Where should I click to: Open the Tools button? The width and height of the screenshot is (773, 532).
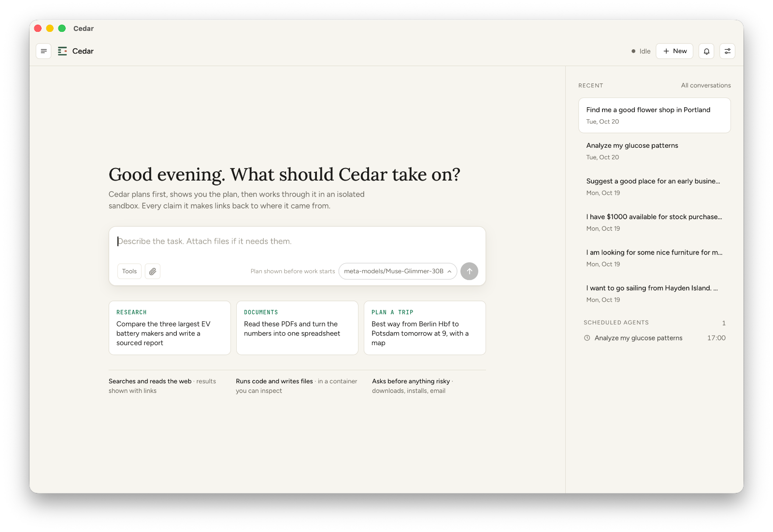pos(129,271)
